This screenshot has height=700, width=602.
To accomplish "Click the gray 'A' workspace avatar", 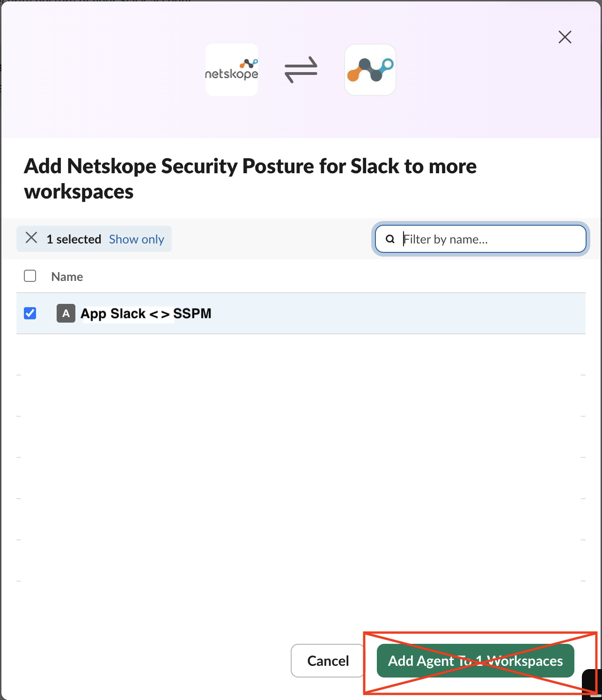I will [66, 313].
